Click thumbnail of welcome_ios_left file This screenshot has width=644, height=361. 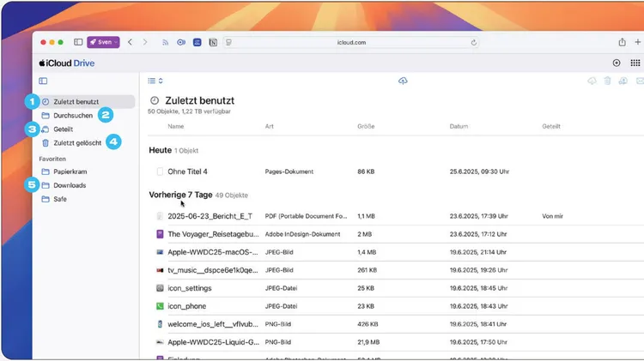[x=160, y=324]
